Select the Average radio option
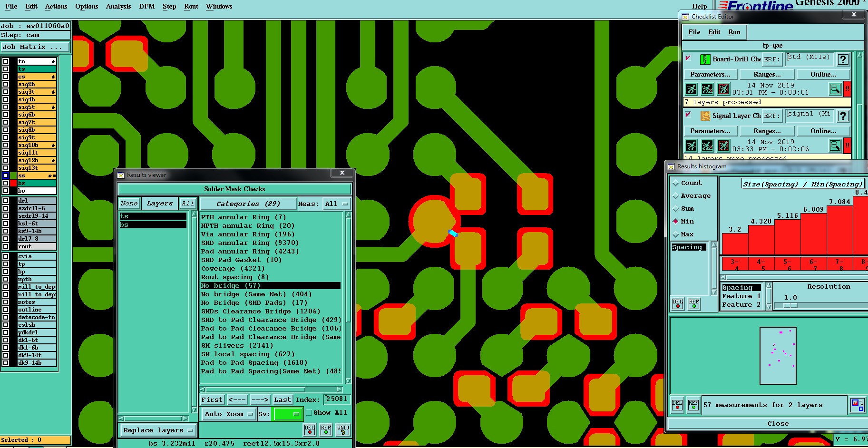 pos(675,196)
